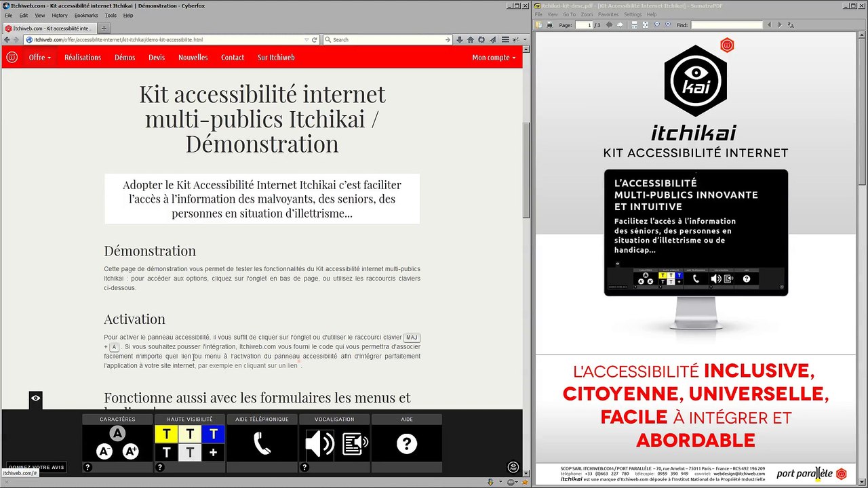Image resolution: width=868 pixels, height=488 pixels.
Task: Open help under Vocalisation panel
Action: coord(304,467)
